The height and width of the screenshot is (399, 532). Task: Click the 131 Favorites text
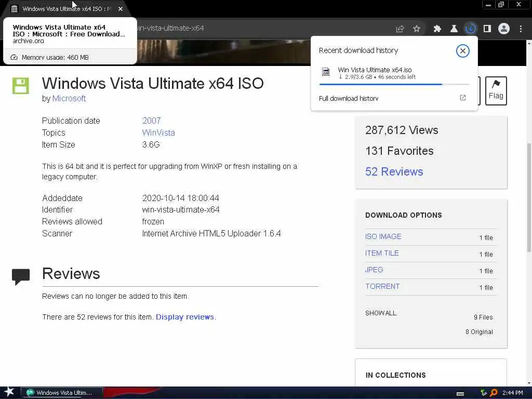400,151
